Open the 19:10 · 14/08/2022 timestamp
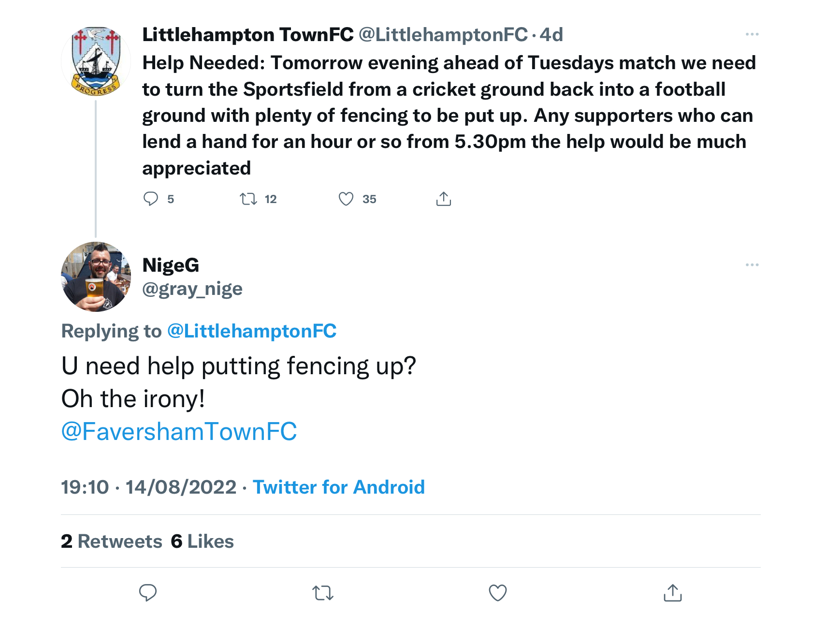The image size is (827, 644). [x=149, y=487]
